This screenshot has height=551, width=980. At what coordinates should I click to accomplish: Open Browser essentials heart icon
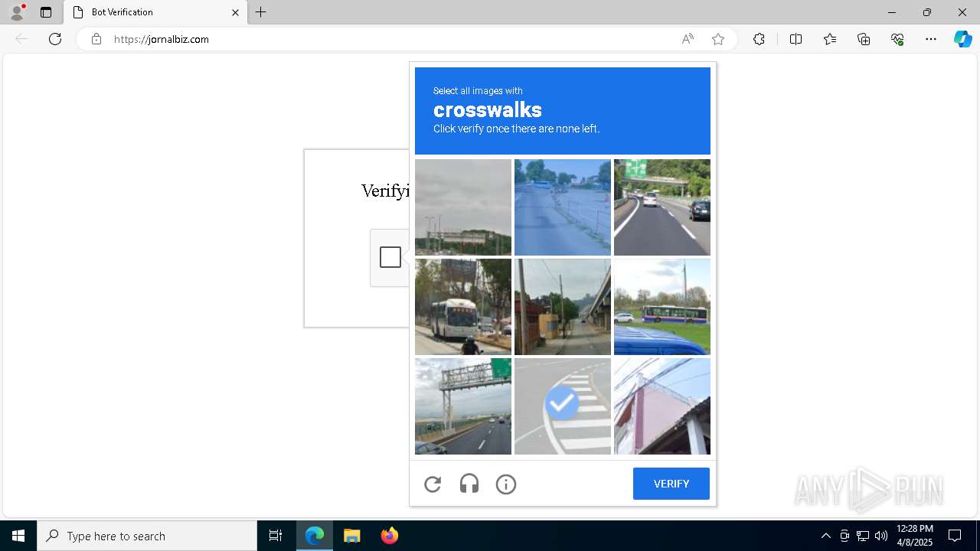point(897,39)
